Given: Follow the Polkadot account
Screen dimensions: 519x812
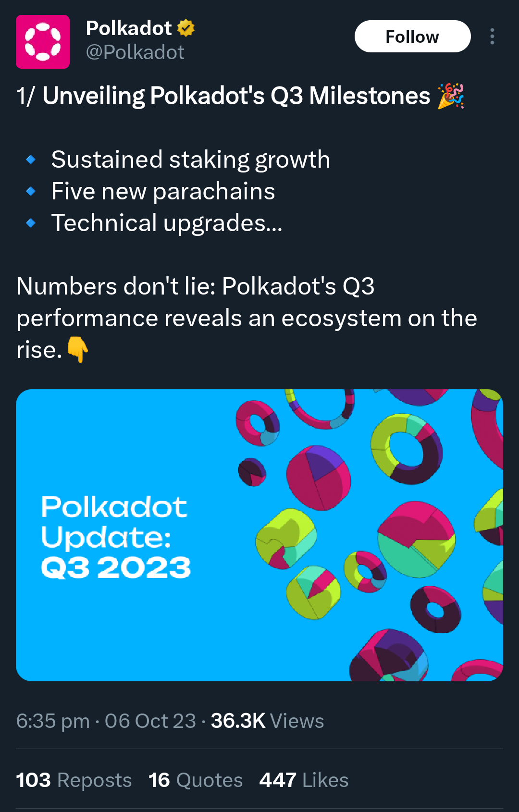Looking at the screenshot, I should [412, 36].
